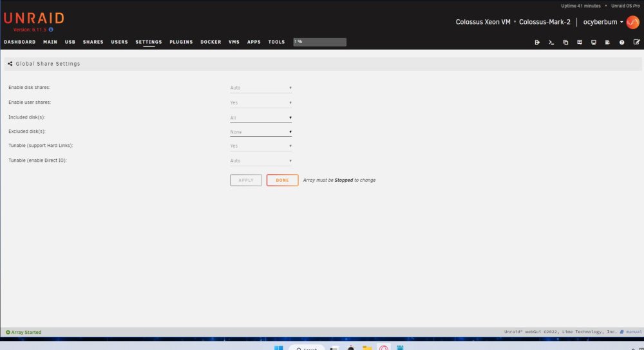644x350 pixels.
Task: Click the Task View taskbar icon
Action: (x=334, y=348)
